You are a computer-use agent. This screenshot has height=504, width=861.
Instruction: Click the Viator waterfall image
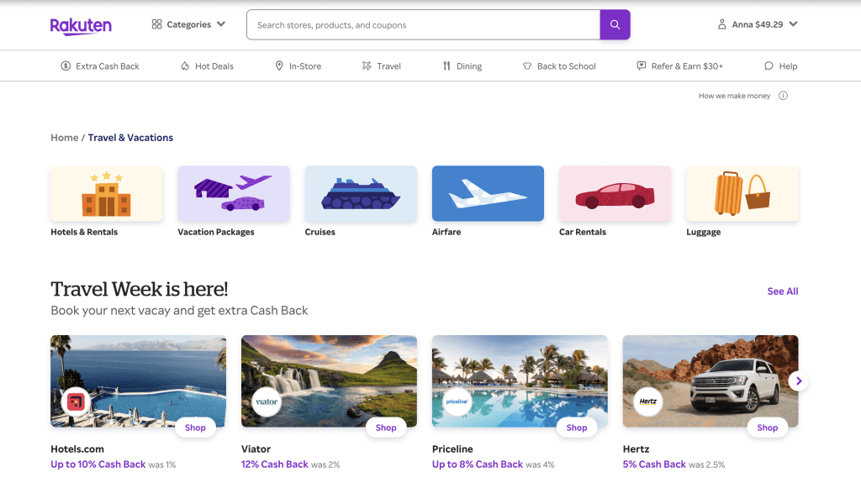click(329, 381)
